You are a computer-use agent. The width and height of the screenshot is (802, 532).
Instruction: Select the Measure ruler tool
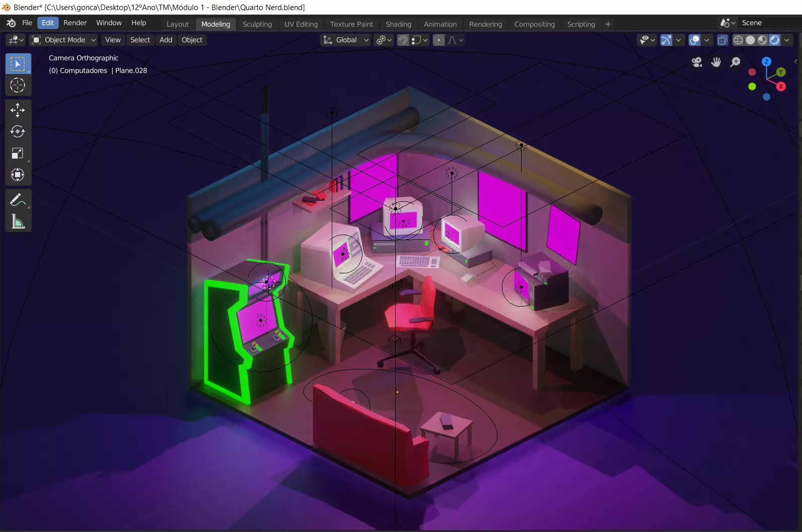pos(18,221)
